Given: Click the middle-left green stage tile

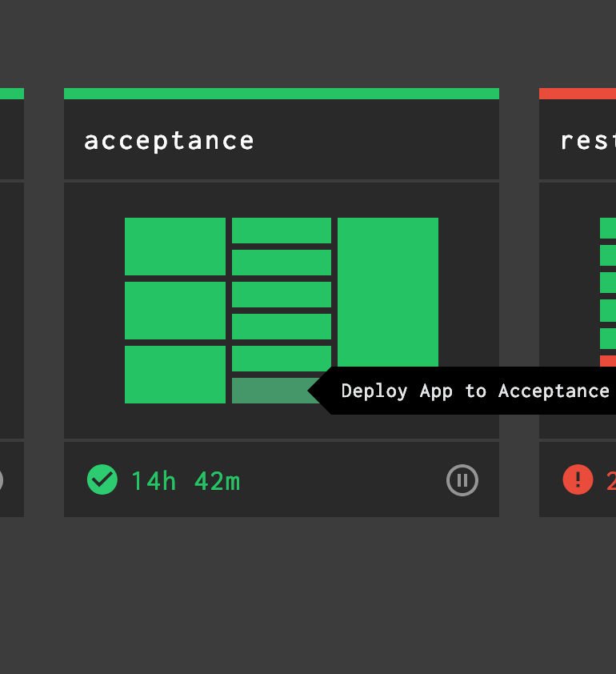Looking at the screenshot, I should [175, 311].
